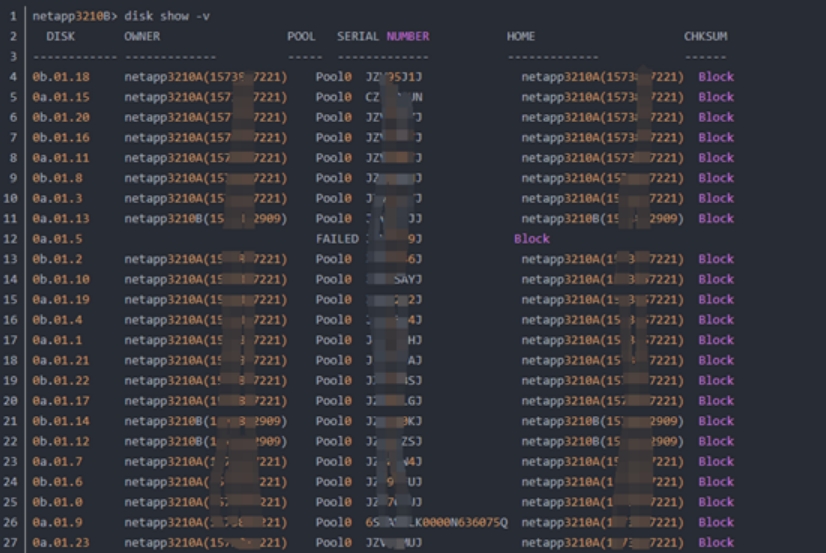
Task: Click home netapp3210B in the 0b.01.12 row
Action: 603,441
